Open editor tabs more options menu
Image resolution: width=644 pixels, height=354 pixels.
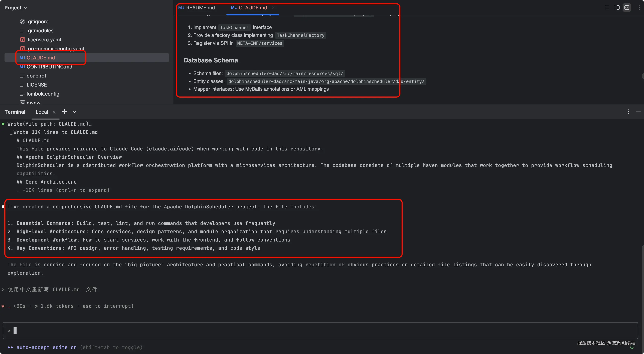639,8
